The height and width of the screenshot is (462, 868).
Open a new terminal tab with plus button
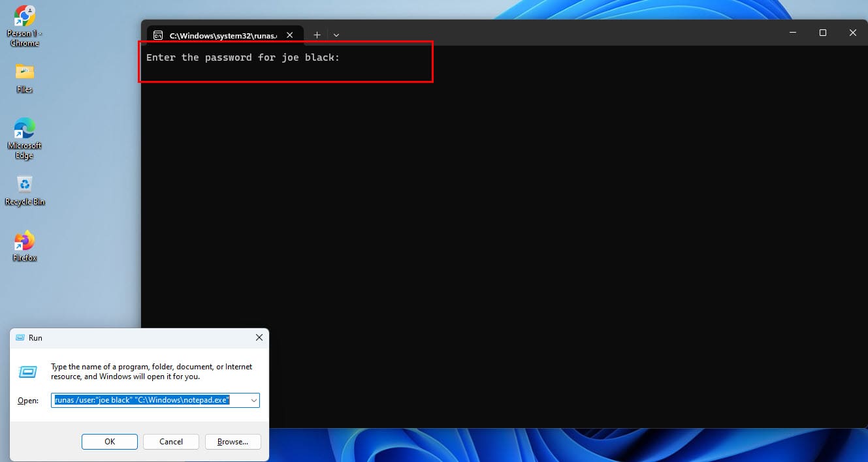pos(317,35)
